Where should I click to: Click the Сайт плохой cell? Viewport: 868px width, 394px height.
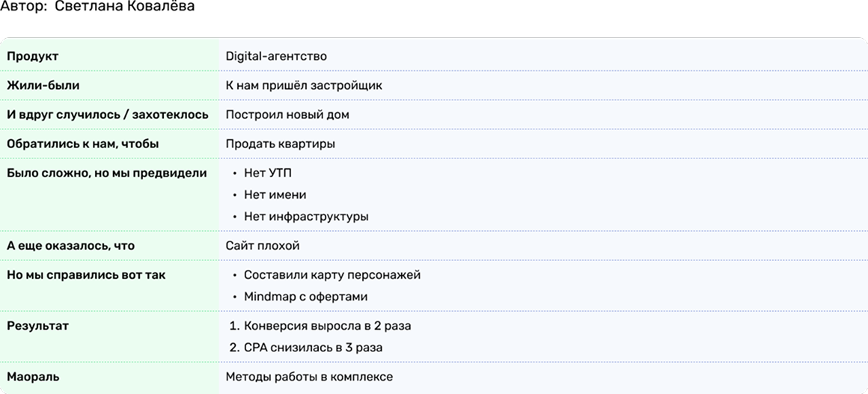[x=263, y=245]
